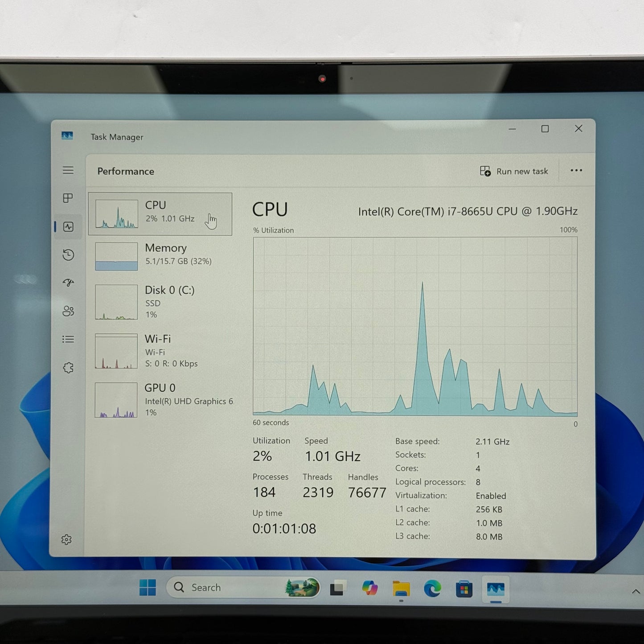The width and height of the screenshot is (644, 644).
Task: Open Microsoft Edge from taskbar
Action: coord(432,589)
